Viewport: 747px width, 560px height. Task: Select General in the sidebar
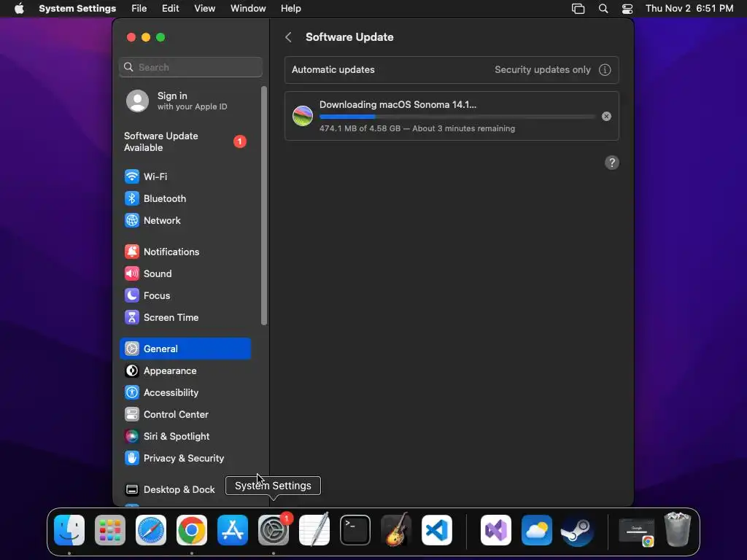click(185, 349)
